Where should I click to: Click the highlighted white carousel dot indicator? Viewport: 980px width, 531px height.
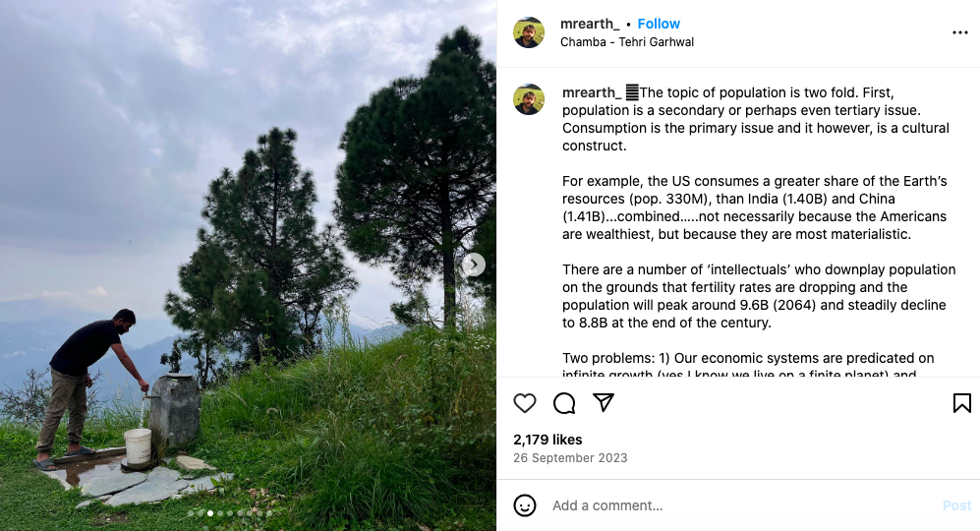[x=209, y=513]
